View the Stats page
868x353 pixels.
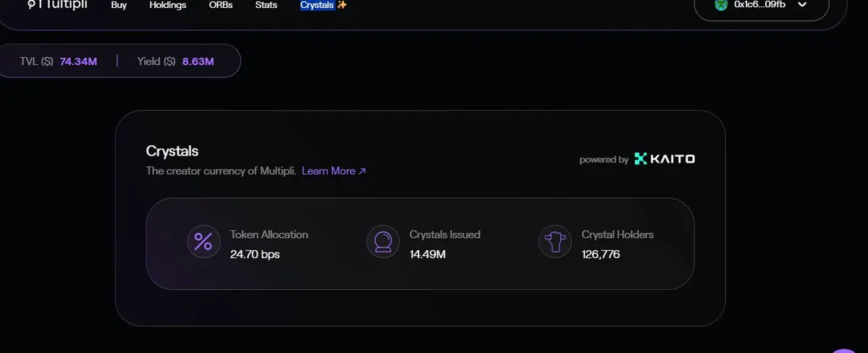pyautogui.click(x=266, y=5)
